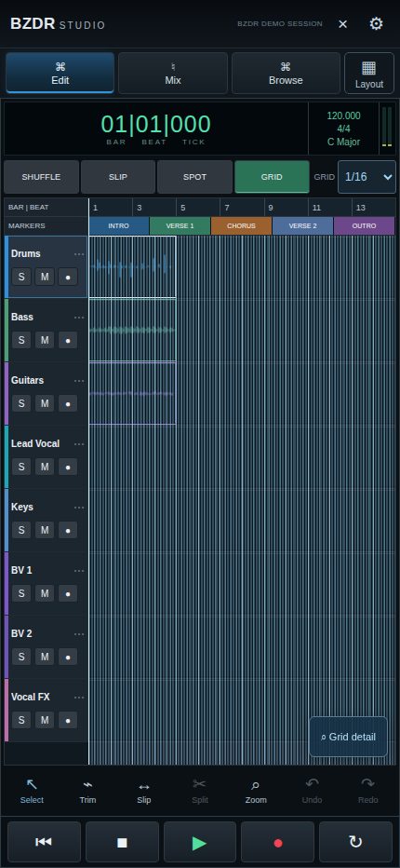
Task: Record-arm the Lead Vocal track
Action: point(68,467)
